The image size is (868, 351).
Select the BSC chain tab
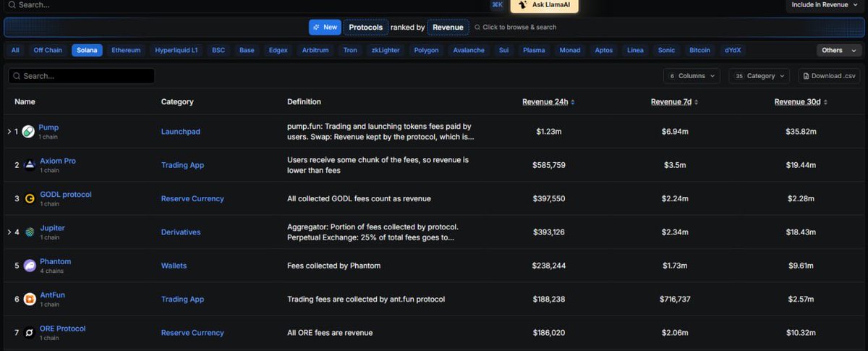click(x=218, y=51)
